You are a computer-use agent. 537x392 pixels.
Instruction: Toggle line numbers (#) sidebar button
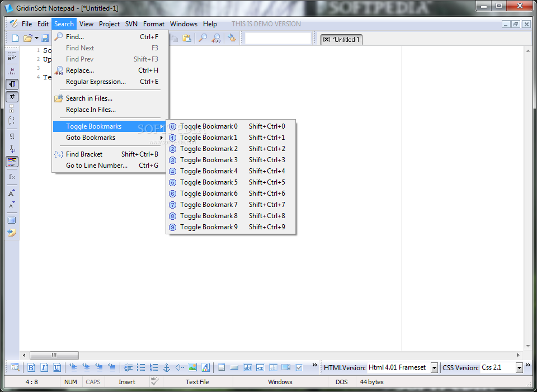click(x=12, y=97)
